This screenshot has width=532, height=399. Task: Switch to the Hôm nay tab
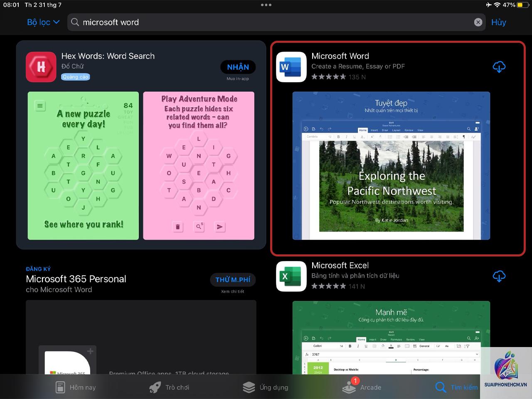tap(76, 387)
